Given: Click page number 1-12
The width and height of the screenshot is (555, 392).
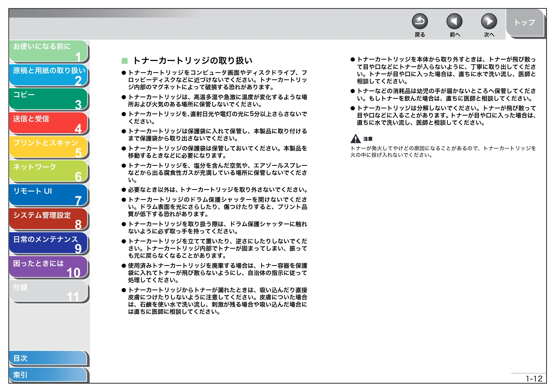Looking at the screenshot, I should [534, 379].
